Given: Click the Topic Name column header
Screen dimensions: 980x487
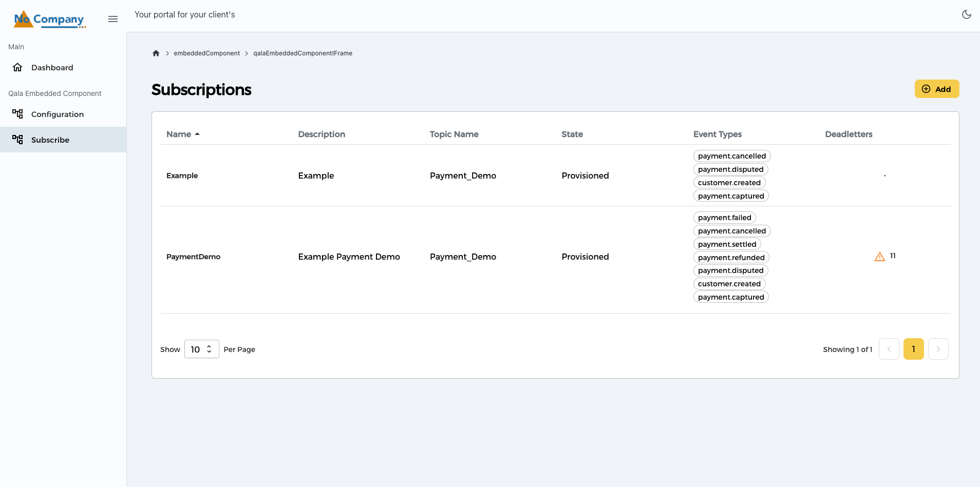Looking at the screenshot, I should pos(454,134).
